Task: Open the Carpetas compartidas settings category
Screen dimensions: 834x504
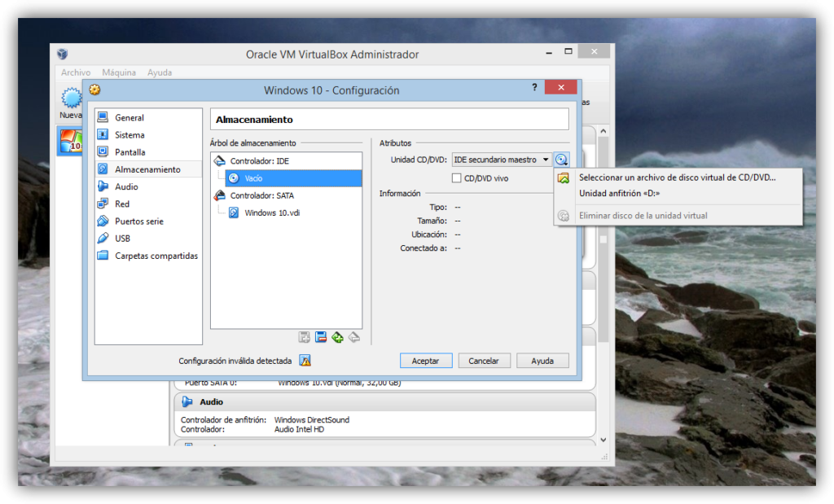Action: pos(156,256)
